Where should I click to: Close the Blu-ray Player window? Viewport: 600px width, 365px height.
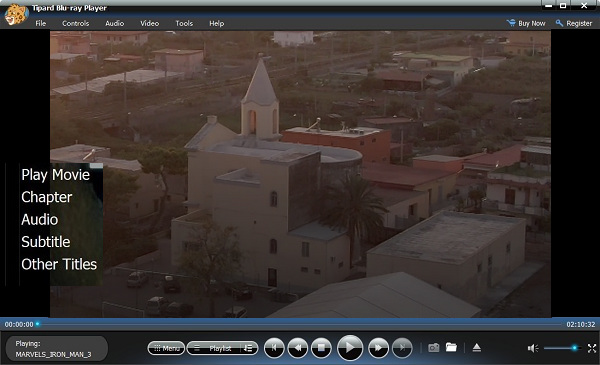pyautogui.click(x=584, y=5)
